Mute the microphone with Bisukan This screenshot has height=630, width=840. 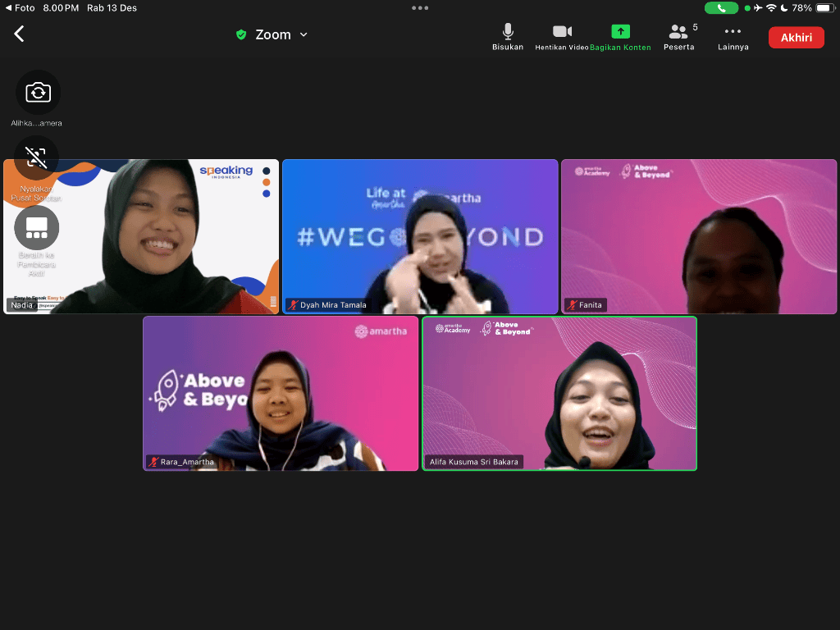(x=508, y=37)
